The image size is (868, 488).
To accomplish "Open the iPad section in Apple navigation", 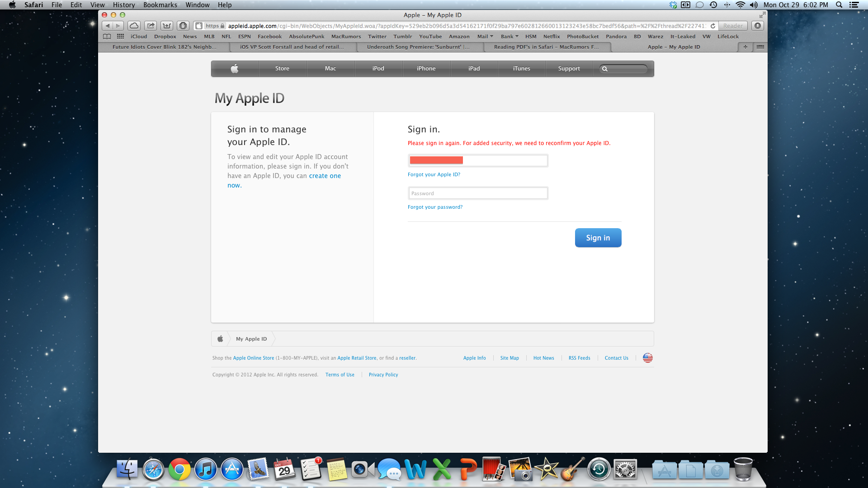I will coord(474,69).
